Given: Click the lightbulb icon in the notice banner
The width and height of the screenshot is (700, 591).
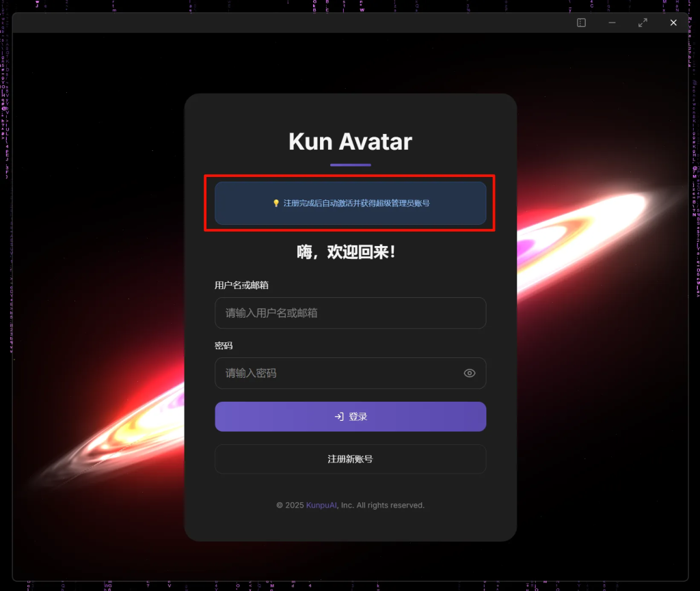Looking at the screenshot, I should tap(276, 204).
